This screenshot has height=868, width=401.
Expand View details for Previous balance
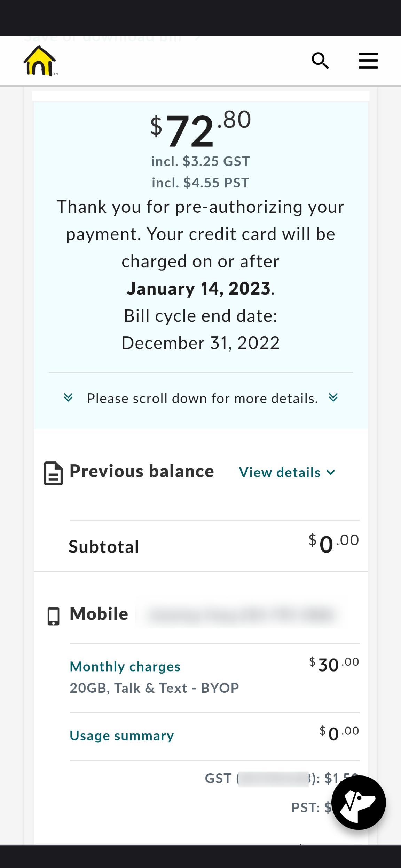tap(287, 472)
